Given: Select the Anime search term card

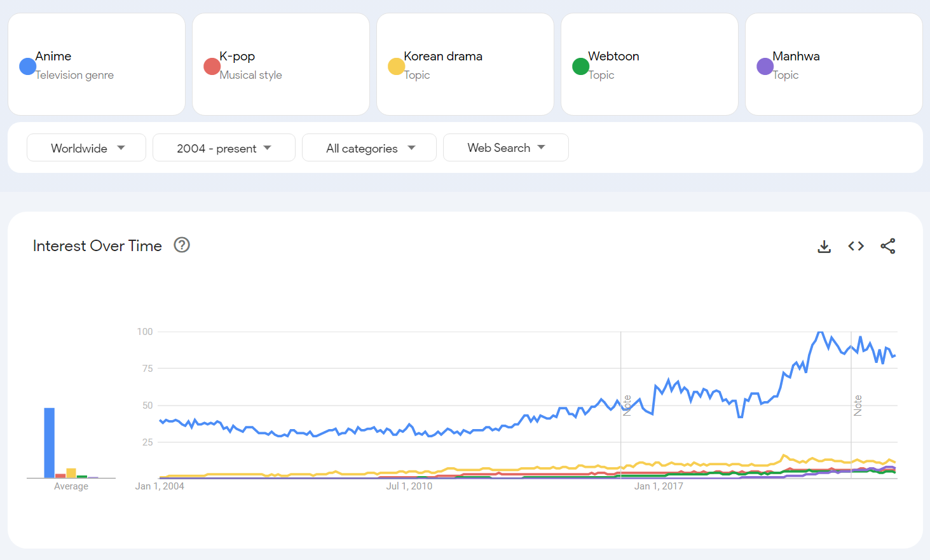Looking at the screenshot, I should click(x=97, y=64).
